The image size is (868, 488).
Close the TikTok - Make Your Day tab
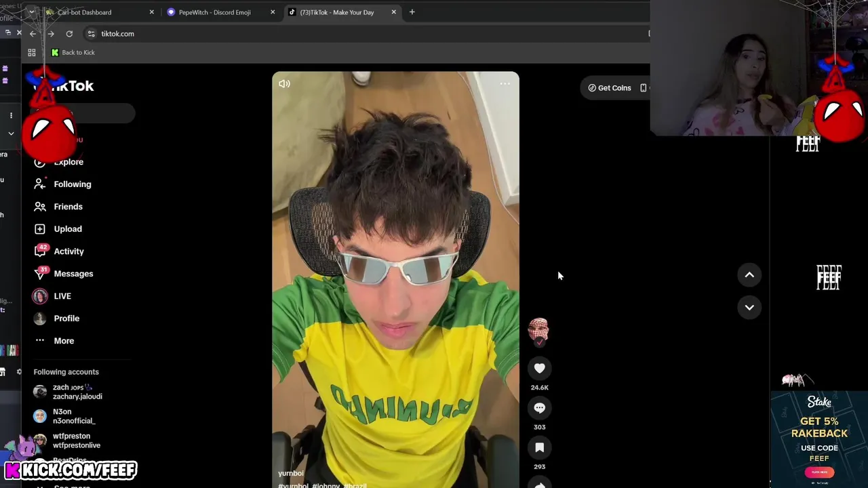[393, 12]
